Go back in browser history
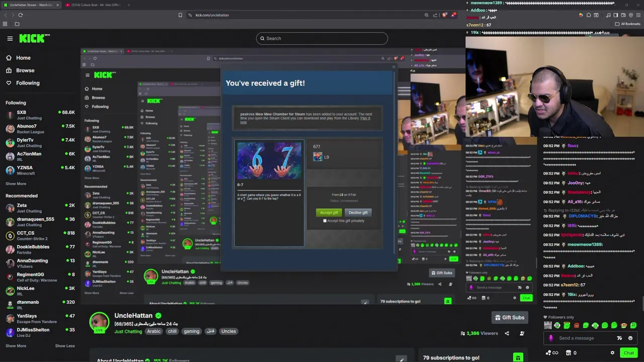The height and width of the screenshot is (362, 644). tap(5, 15)
